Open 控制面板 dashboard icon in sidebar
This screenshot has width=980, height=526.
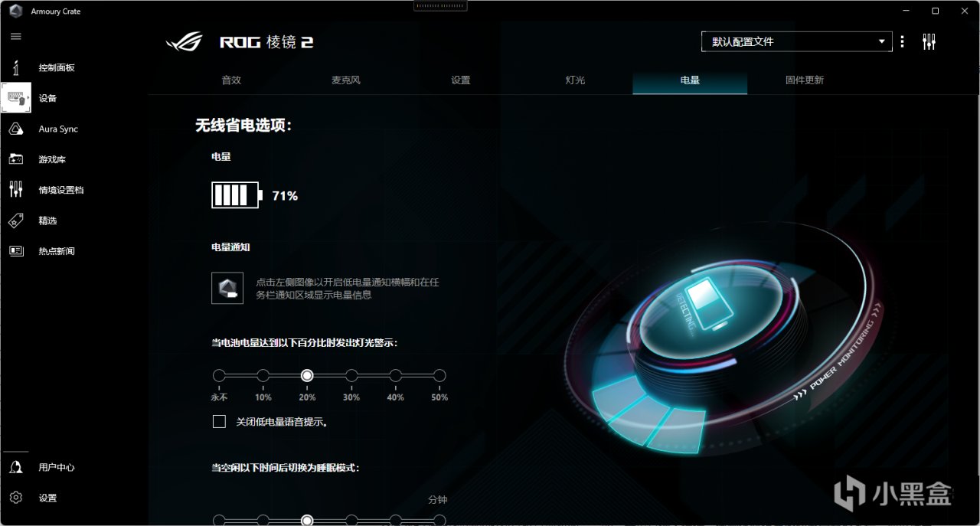point(15,67)
